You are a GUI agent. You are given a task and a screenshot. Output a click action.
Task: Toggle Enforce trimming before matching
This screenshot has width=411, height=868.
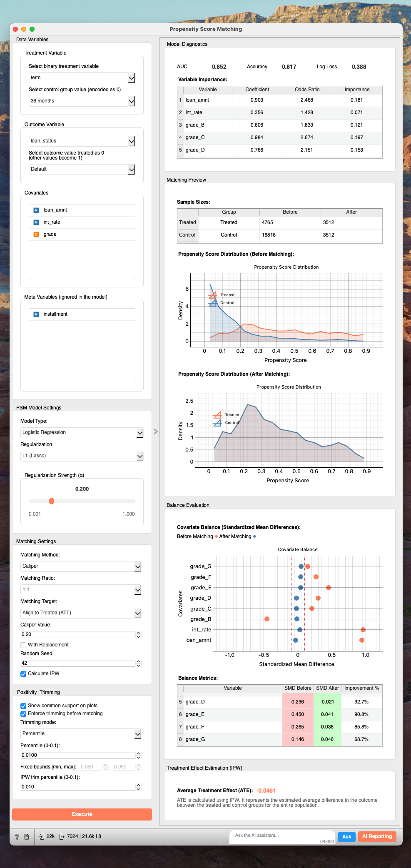[x=23, y=714]
